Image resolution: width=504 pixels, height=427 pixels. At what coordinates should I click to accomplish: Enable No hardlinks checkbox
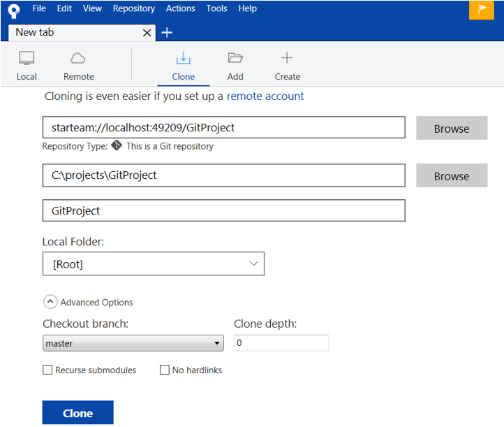(165, 370)
